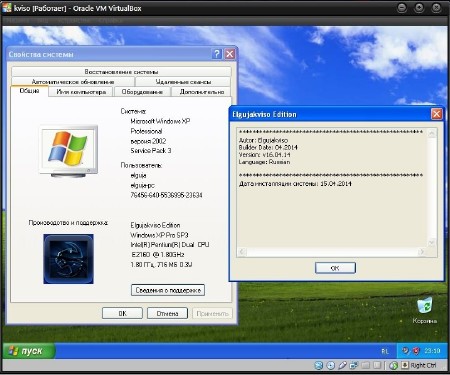
Task: Click the Отмена button
Action: coord(167,313)
